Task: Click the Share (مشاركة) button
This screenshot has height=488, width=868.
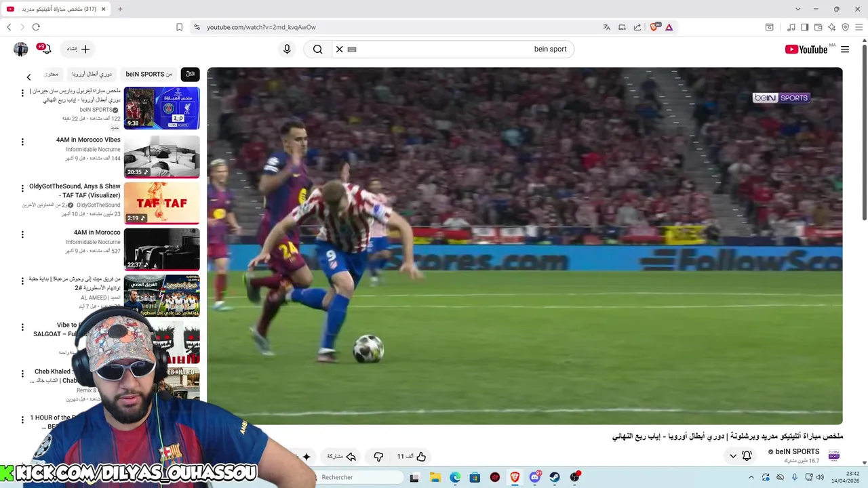Action: click(341, 457)
